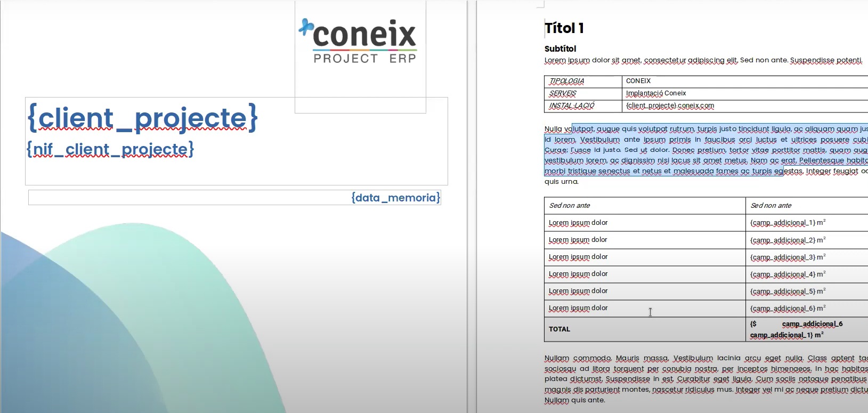This screenshot has width=868, height=413.
Task: Click the Subtítol heading
Action: pyautogui.click(x=560, y=48)
